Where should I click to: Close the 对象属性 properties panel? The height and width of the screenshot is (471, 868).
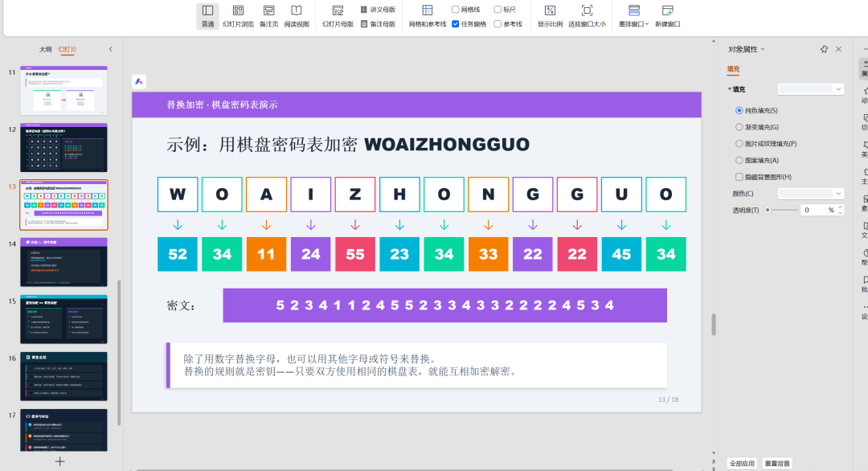tap(838, 49)
